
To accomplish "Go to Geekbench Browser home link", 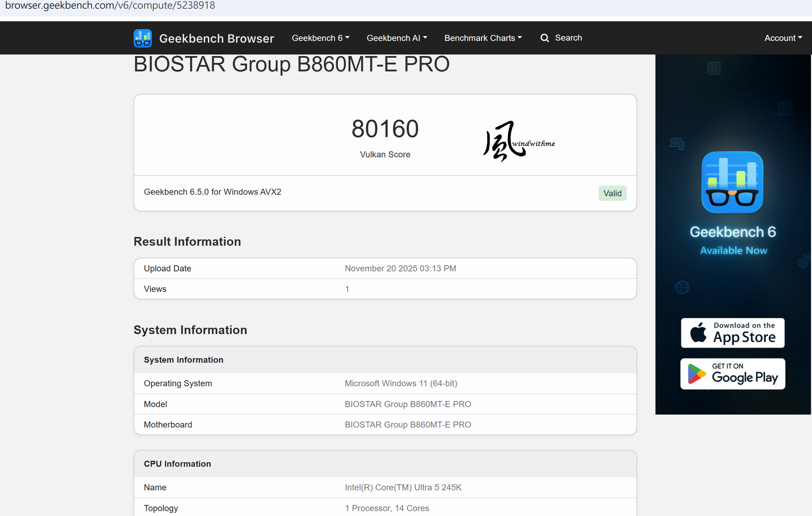I will point(216,39).
